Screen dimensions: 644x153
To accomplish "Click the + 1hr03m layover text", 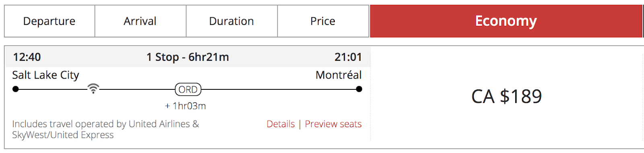I will point(185,106).
